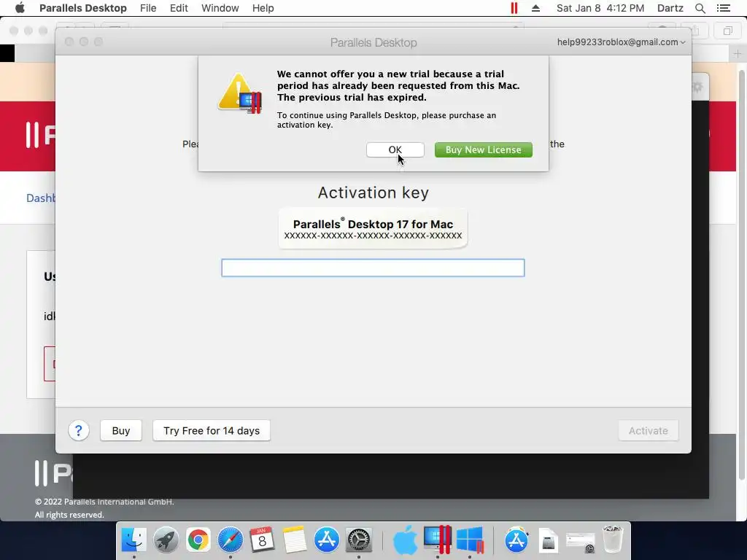The width and height of the screenshot is (747, 560).
Task: Click the green Buy New License button
Action: pos(483,149)
